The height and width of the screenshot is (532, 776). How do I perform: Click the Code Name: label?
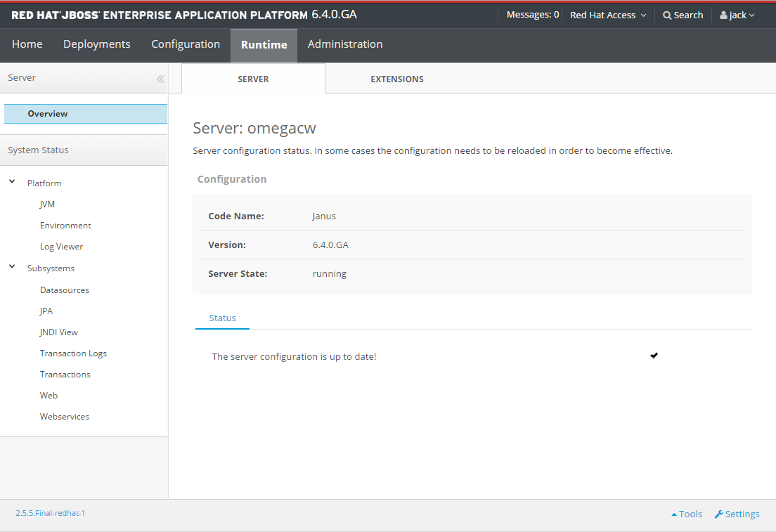point(236,216)
